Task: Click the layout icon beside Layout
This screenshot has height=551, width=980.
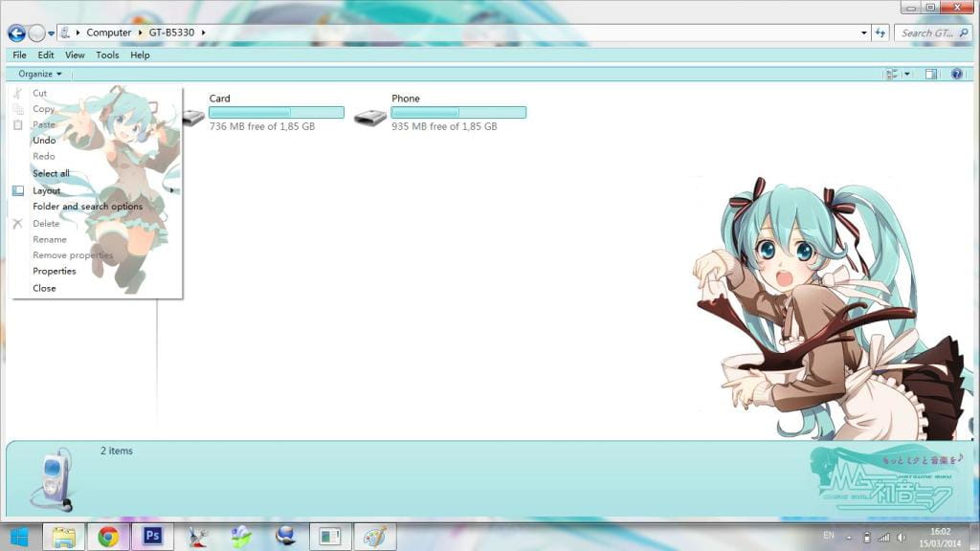Action: [18, 190]
